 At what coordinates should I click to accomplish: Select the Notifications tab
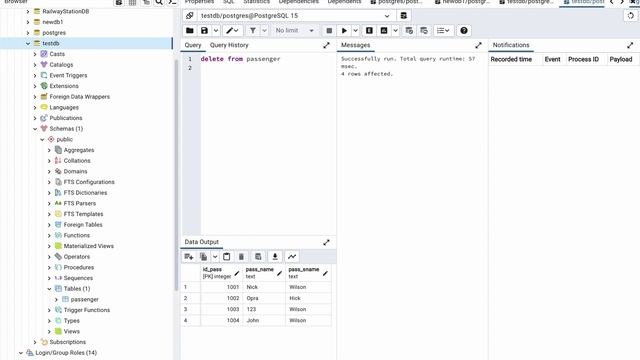pos(511,45)
